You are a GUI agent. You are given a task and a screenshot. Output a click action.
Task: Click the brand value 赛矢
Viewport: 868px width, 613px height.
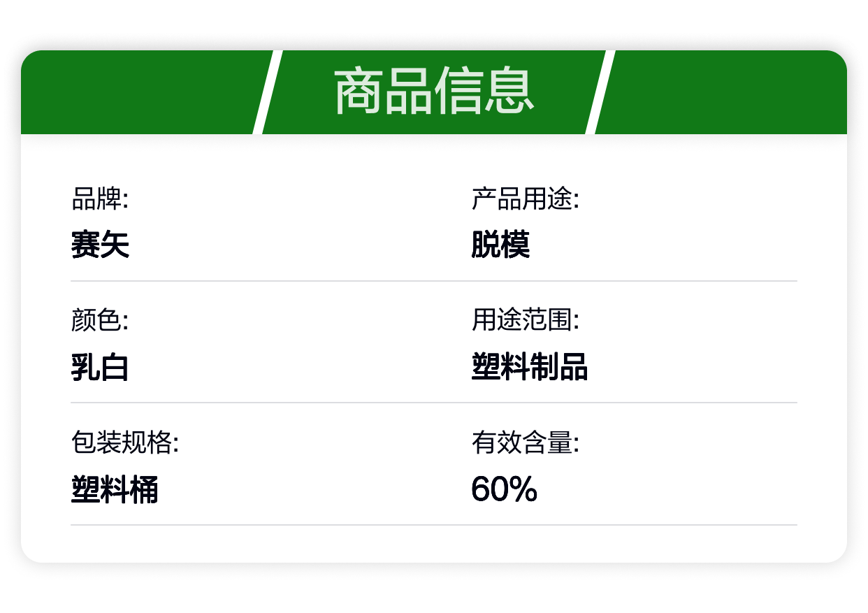pos(100,245)
